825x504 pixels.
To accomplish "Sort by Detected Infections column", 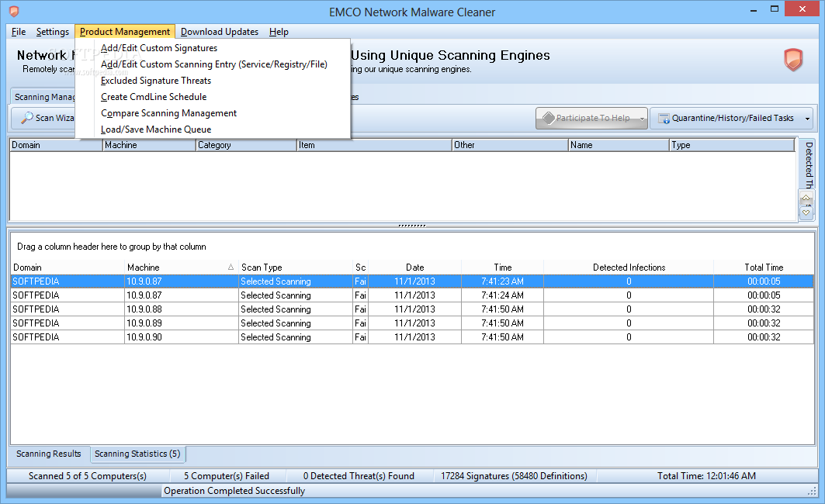I will tap(629, 267).
